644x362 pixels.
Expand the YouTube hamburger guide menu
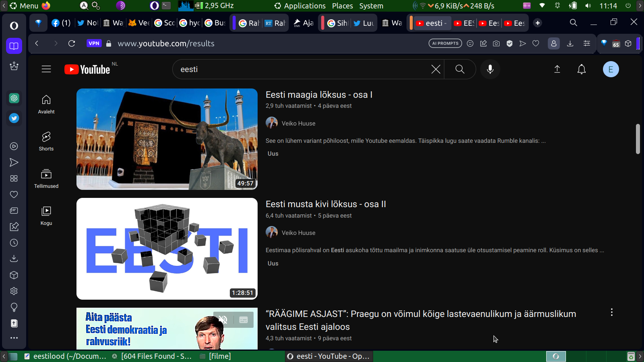[x=46, y=69]
